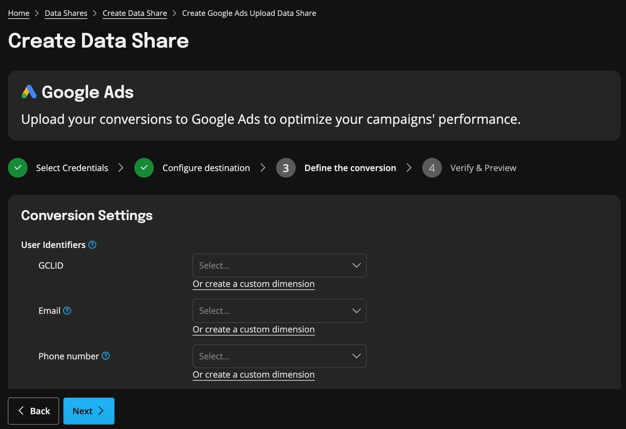Click the Select Credentials green checkmark
Image resolution: width=626 pixels, height=429 pixels.
[18, 168]
